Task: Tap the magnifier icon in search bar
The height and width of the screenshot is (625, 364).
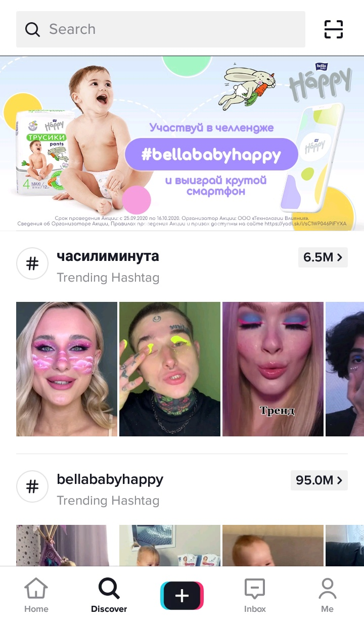Action: [x=32, y=29]
